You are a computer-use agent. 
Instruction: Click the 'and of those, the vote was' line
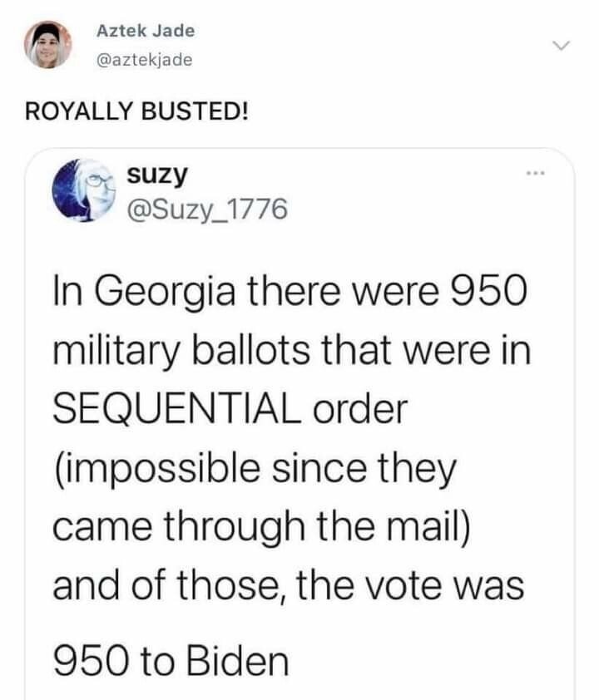[288, 587]
